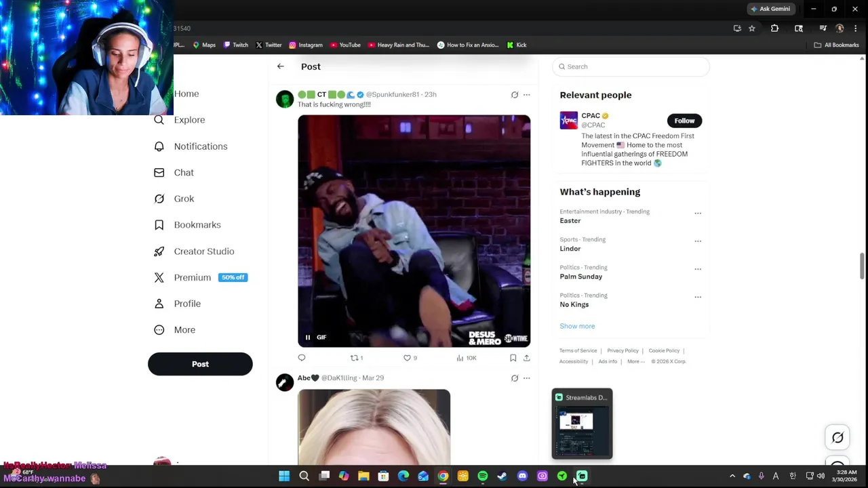Reply to CT's GIF post
The image size is (868, 488).
[x=302, y=358]
